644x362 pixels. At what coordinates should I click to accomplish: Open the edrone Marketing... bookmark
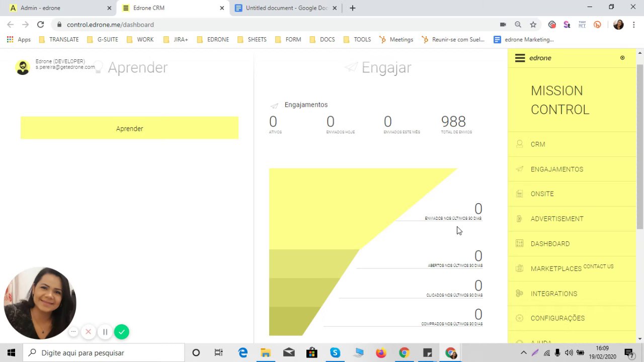[x=524, y=39]
